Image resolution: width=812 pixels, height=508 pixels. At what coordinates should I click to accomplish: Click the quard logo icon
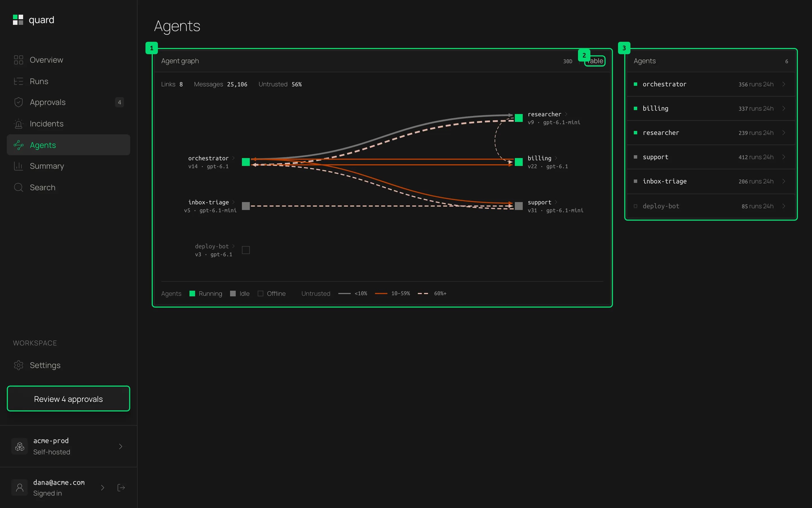pos(18,20)
